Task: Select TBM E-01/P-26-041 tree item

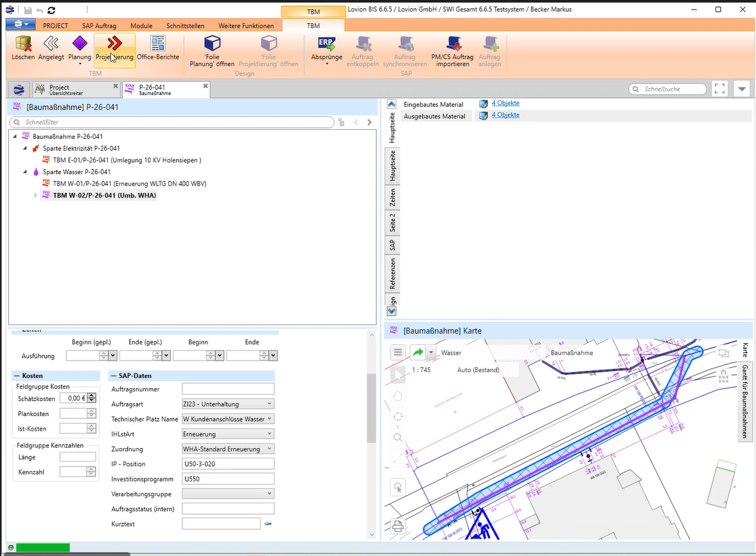Action: click(x=127, y=160)
